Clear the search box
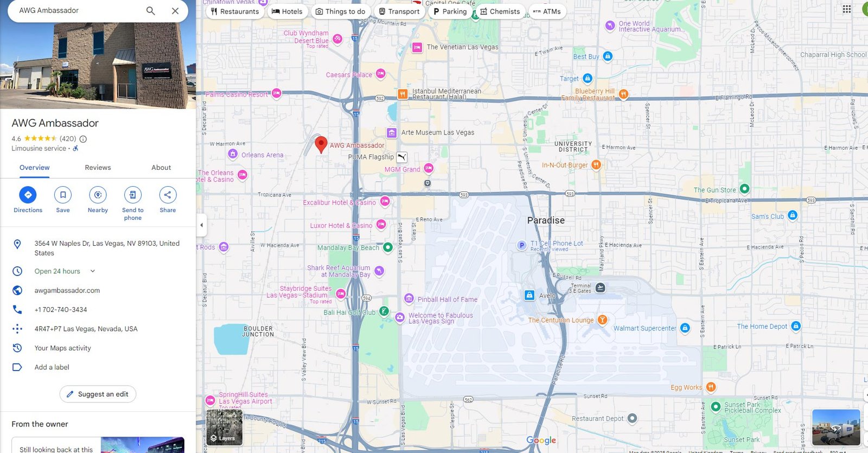The image size is (868, 453). 175,11
